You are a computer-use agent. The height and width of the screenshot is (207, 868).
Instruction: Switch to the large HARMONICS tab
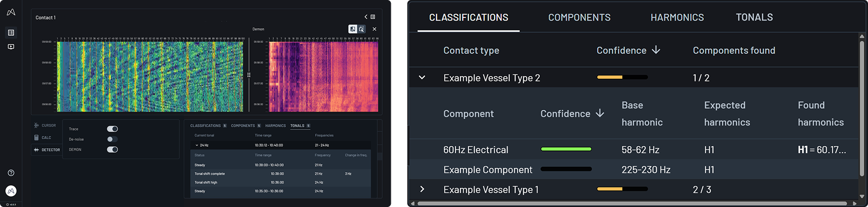coord(677,17)
